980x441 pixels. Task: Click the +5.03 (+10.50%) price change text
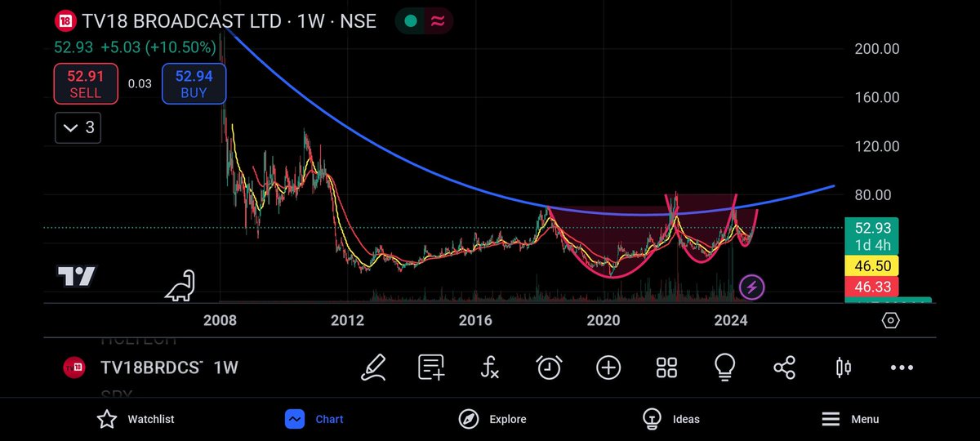pos(158,47)
